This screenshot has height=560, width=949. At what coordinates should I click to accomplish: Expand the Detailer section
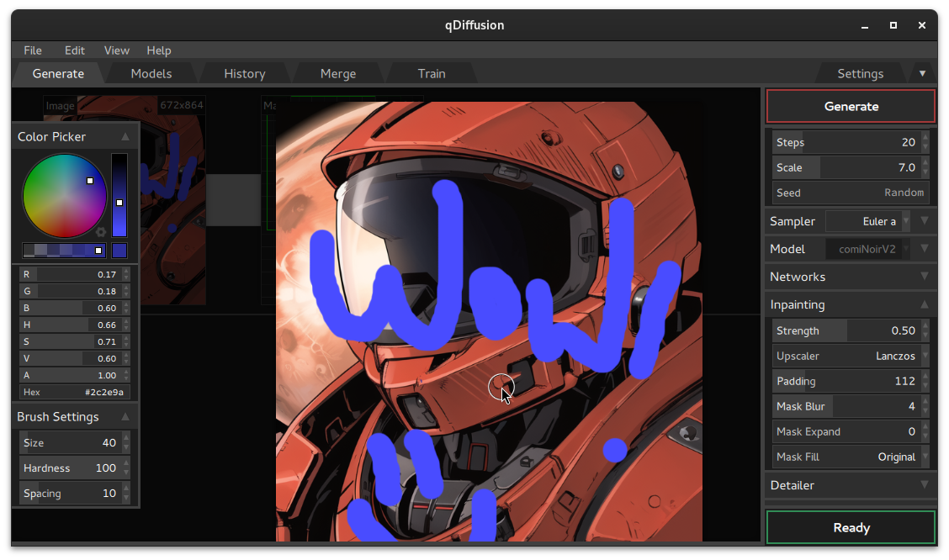(x=925, y=485)
